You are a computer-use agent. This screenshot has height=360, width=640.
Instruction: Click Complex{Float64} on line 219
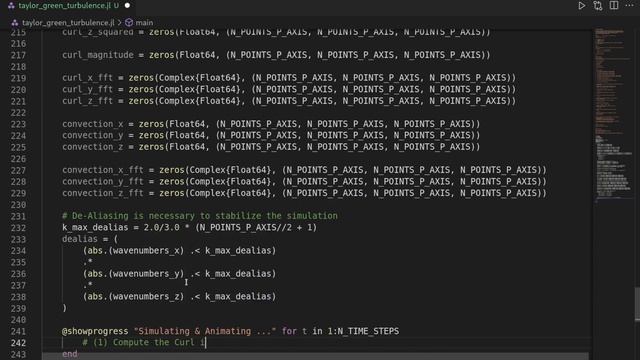[x=200, y=78]
